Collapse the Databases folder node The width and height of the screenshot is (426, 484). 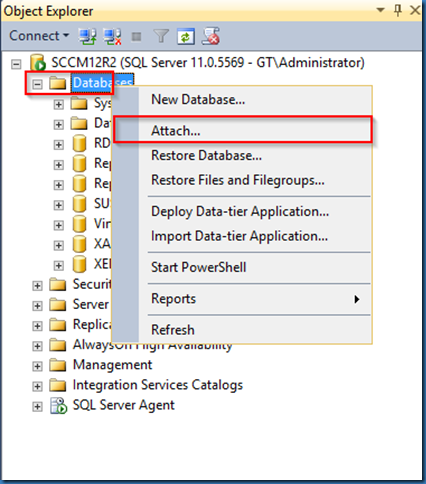pyautogui.click(x=37, y=84)
